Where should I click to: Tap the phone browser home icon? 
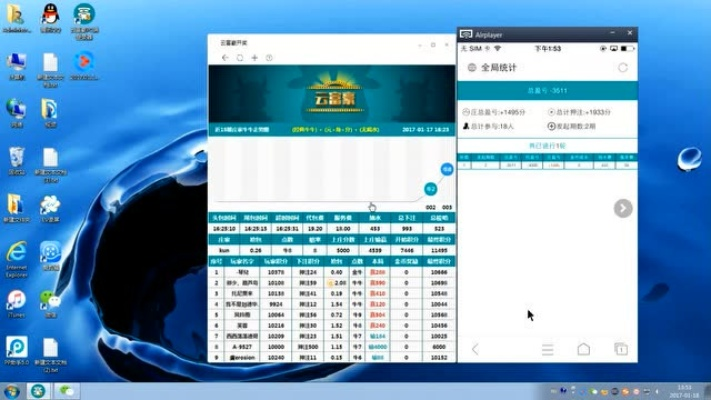[584, 349]
